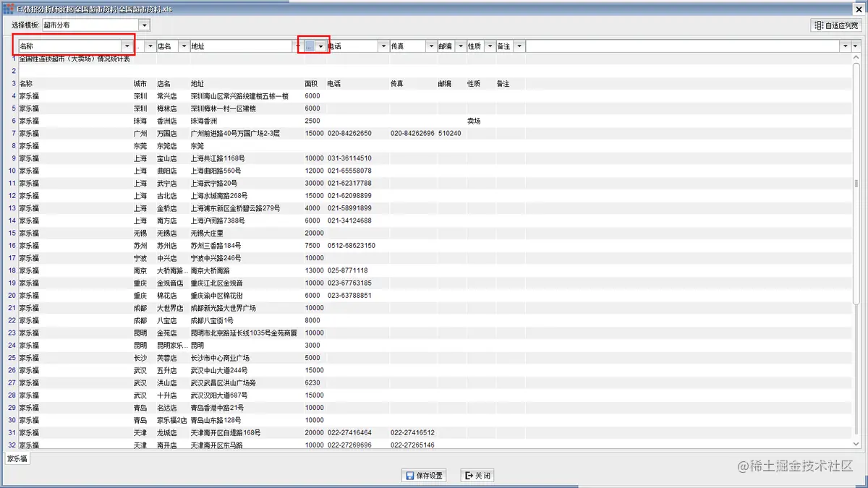Select phone cell 021-65558078

(x=349, y=171)
